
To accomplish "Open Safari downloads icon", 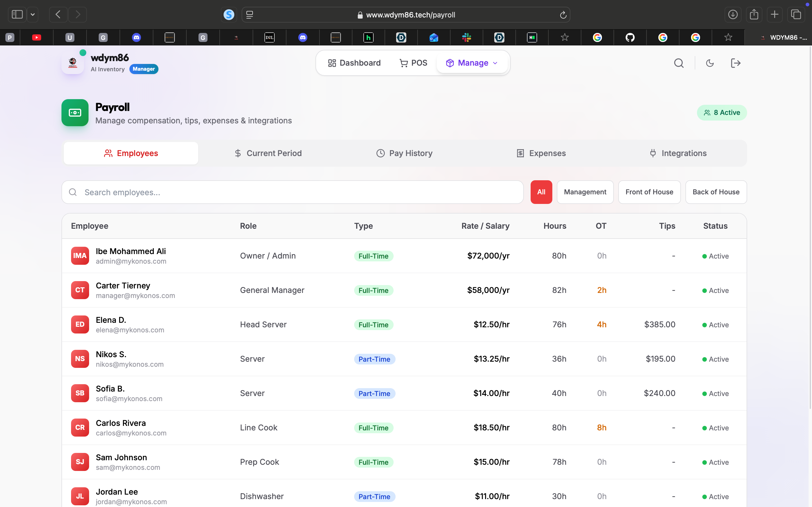I will pyautogui.click(x=733, y=14).
